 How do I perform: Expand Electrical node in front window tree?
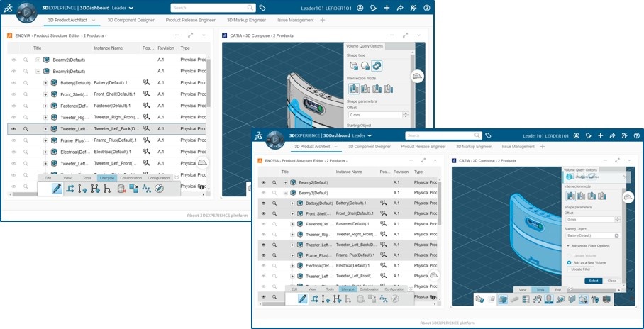[x=292, y=265]
